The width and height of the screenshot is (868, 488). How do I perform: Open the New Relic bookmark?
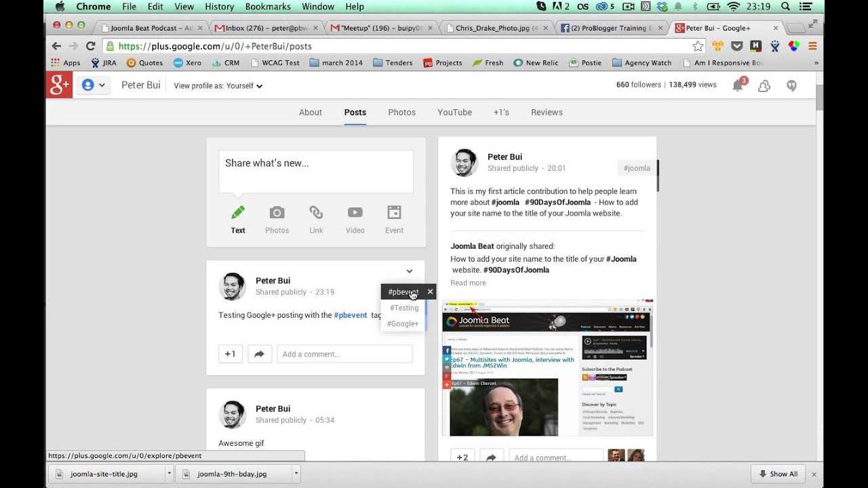536,62
